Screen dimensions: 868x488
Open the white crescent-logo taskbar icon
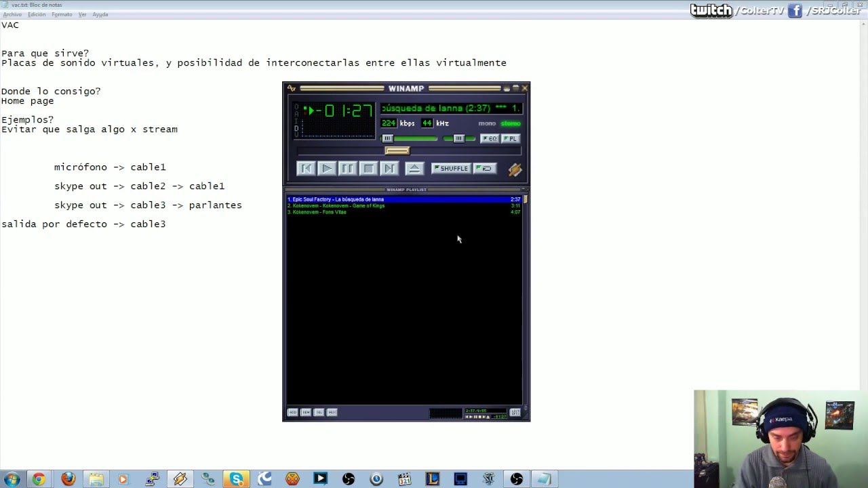click(264, 479)
